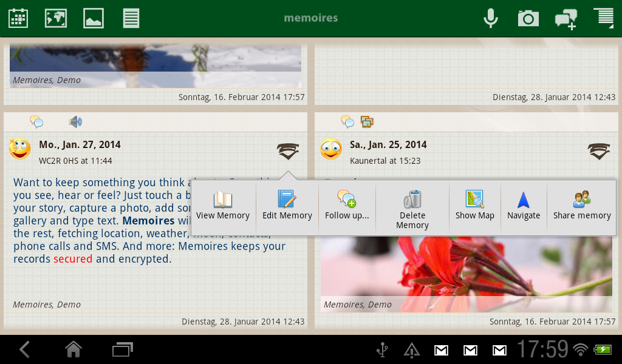Add a new memory note icon
622x364 pixels.
566,19
